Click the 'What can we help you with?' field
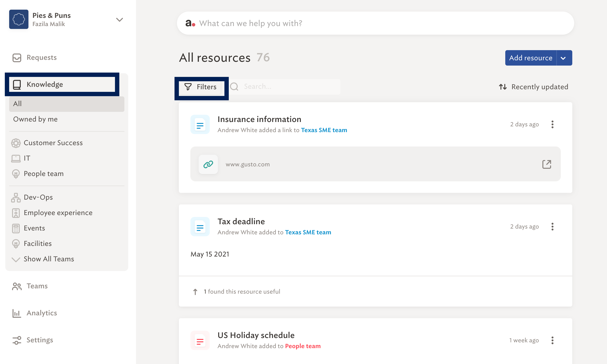This screenshot has width=607, height=364. [x=375, y=23]
